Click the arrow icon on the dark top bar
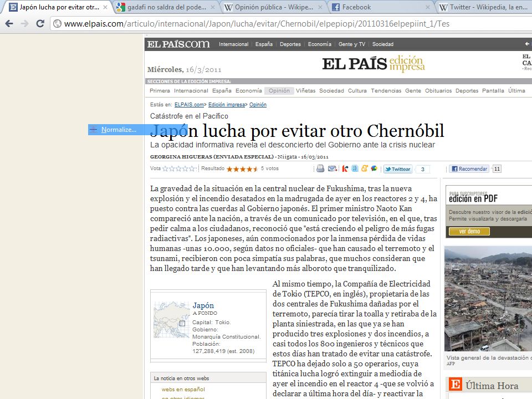This screenshot has width=532, height=399. (x=527, y=44)
